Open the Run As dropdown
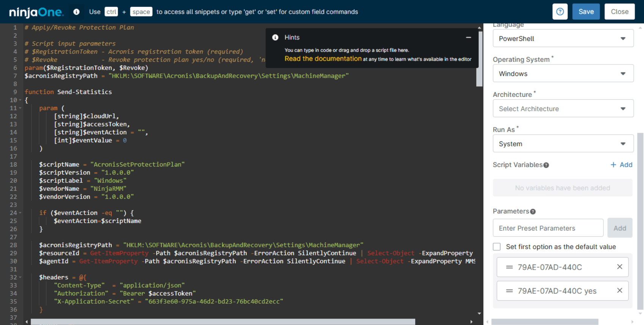Screen dimensions: 644x325 tap(563, 144)
